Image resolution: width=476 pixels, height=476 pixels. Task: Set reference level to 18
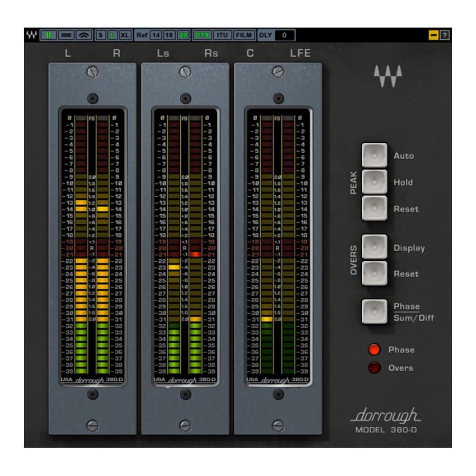pyautogui.click(x=169, y=35)
